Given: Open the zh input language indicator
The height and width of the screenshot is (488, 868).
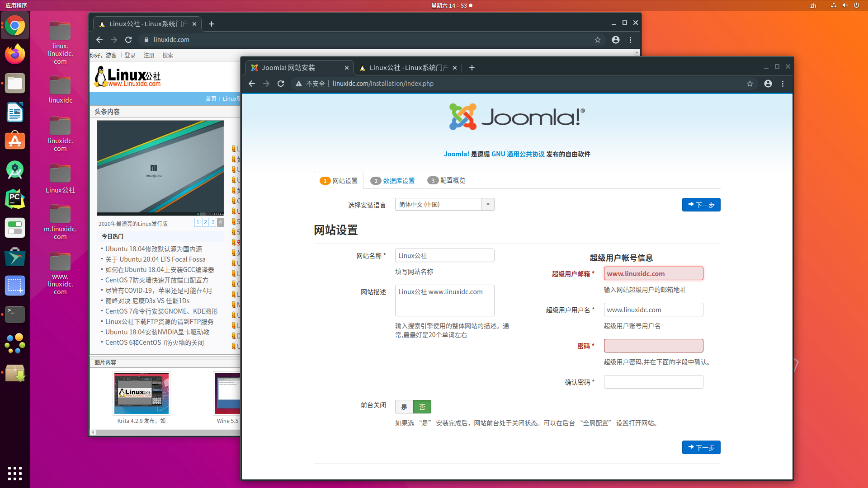Looking at the screenshot, I should pyautogui.click(x=813, y=5).
